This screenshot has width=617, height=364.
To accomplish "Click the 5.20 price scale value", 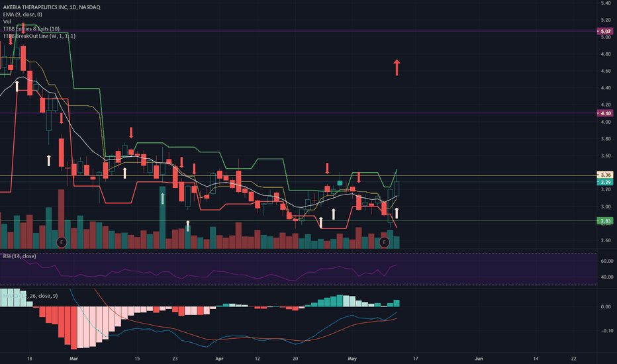I will (x=606, y=20).
